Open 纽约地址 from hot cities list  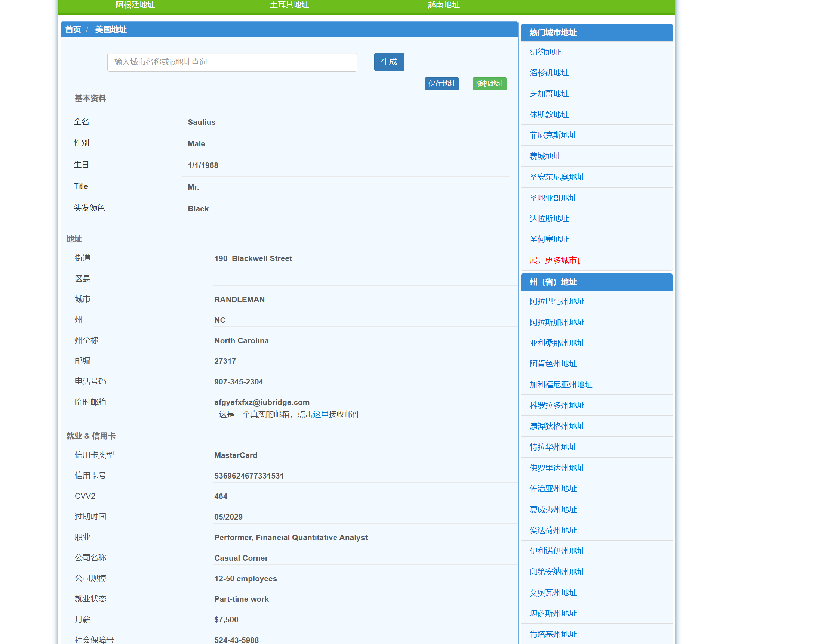coord(545,52)
